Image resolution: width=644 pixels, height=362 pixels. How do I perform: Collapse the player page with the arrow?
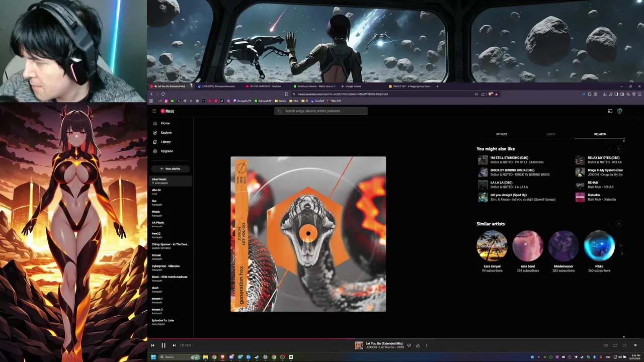click(635, 345)
